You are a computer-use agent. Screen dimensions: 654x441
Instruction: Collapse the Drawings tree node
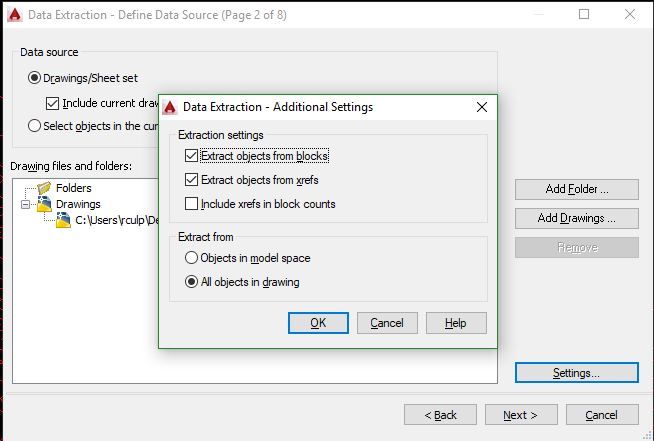pyautogui.click(x=25, y=204)
